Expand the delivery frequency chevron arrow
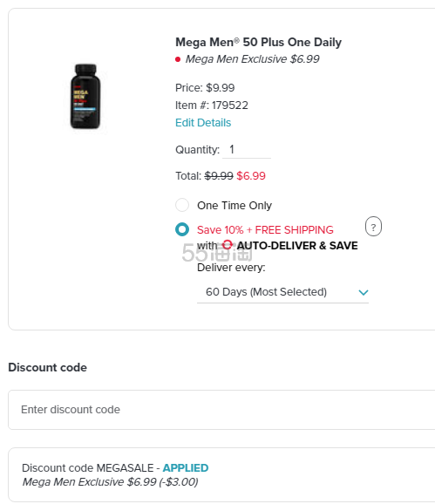Image resolution: width=435 pixels, height=504 pixels. point(364,292)
